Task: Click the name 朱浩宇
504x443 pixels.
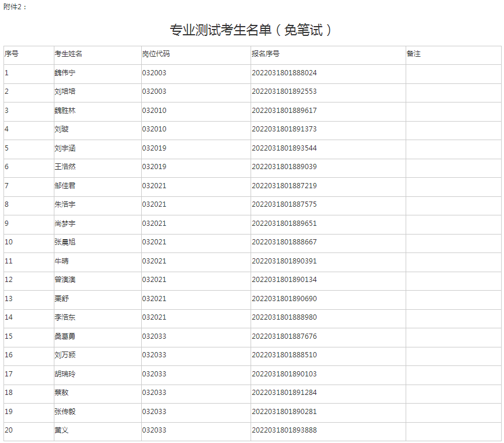Action: coord(65,204)
